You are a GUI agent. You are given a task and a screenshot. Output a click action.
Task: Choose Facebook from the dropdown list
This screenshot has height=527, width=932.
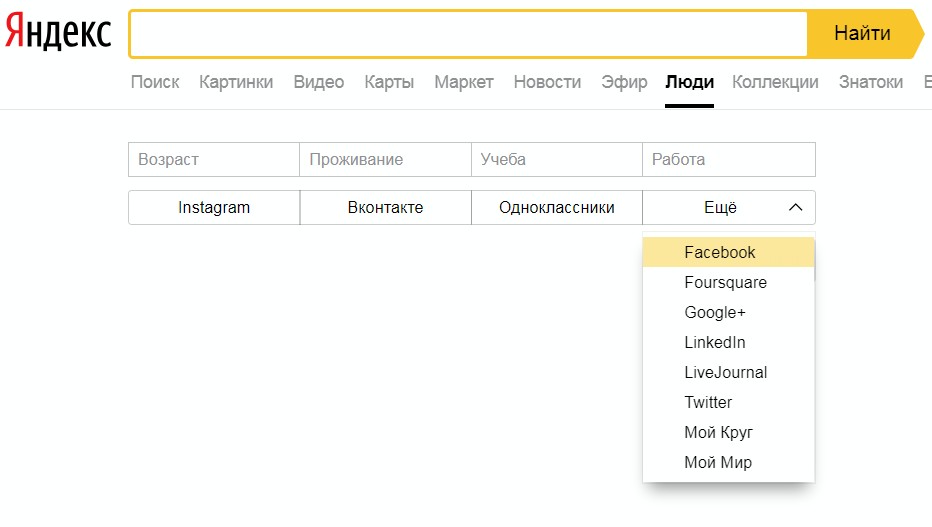tap(728, 253)
